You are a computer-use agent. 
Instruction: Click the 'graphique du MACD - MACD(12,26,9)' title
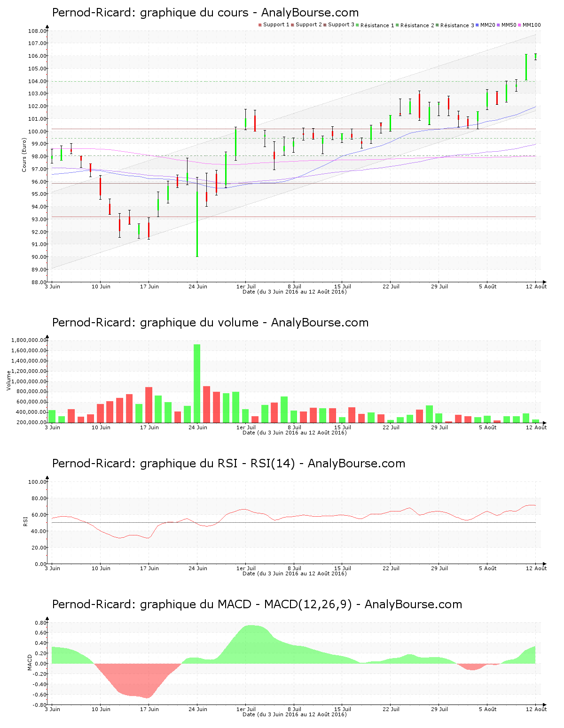(257, 604)
